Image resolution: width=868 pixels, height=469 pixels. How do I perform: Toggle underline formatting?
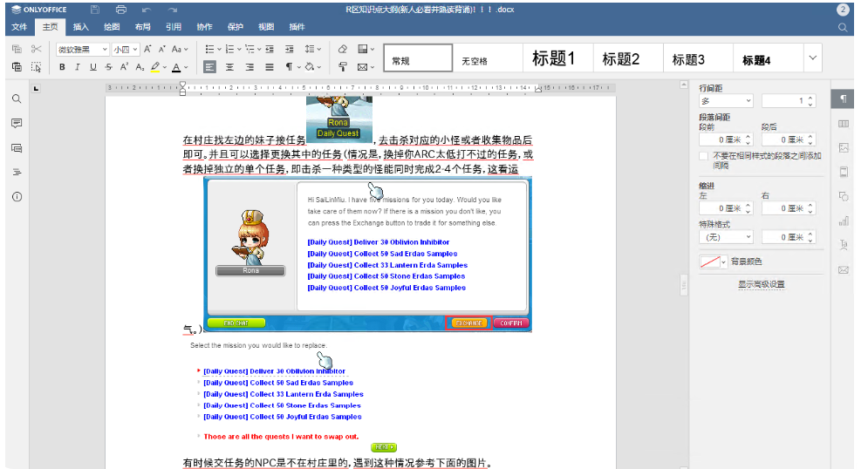click(93, 67)
